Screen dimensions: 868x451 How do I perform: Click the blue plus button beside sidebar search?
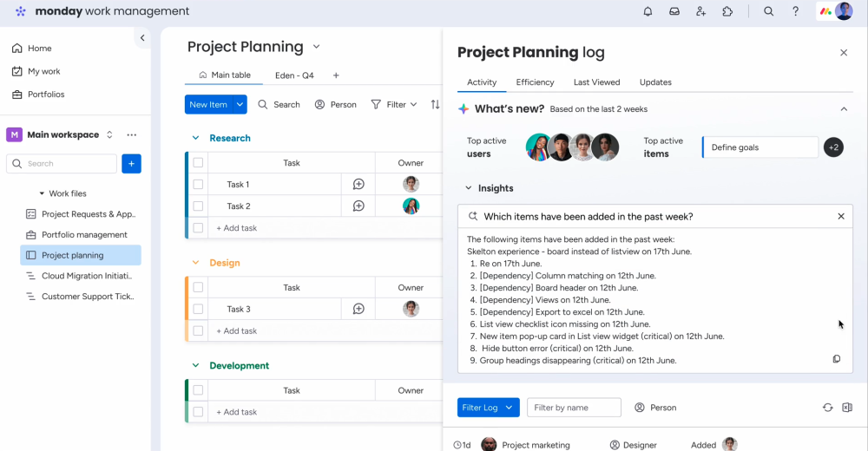(131, 164)
